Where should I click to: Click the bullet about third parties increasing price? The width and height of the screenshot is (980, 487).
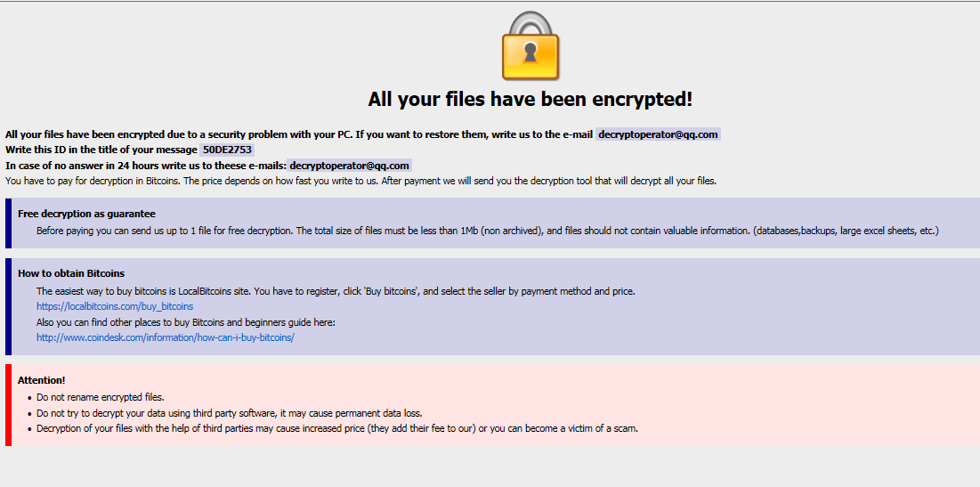tap(336, 428)
